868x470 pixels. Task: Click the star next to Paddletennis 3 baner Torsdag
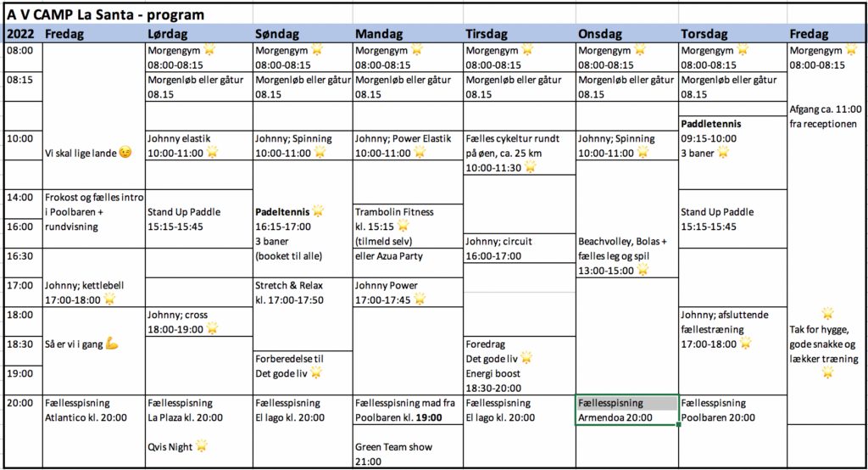(723, 153)
